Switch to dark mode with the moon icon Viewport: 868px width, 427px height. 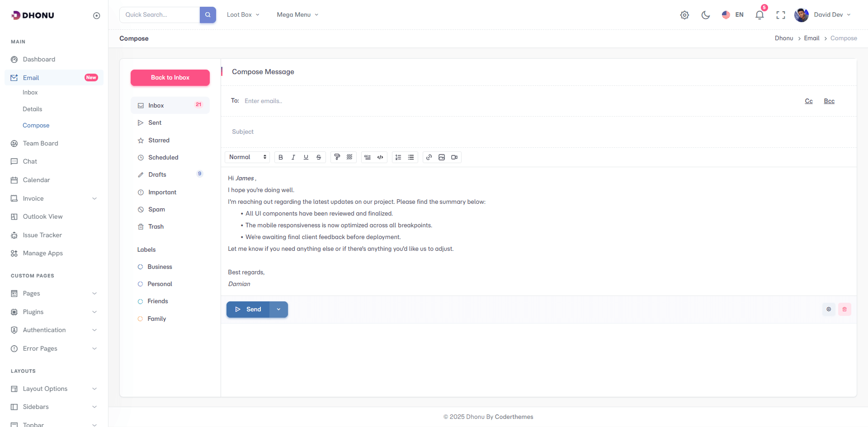pos(705,15)
